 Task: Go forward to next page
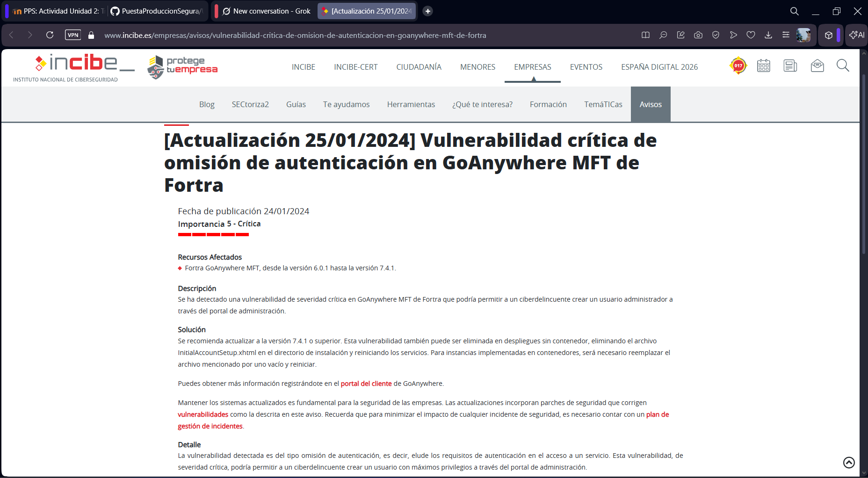coord(30,35)
